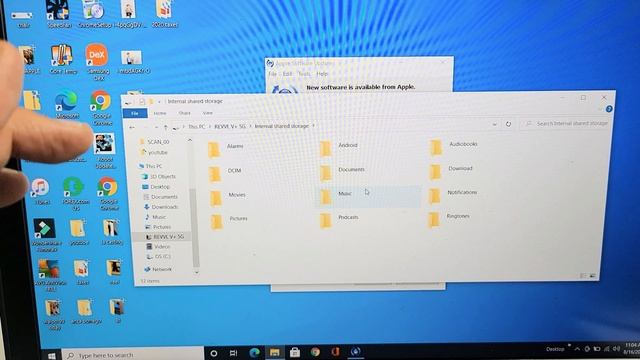
Task: Switch to the Home ribbon tab
Action: 160,113
